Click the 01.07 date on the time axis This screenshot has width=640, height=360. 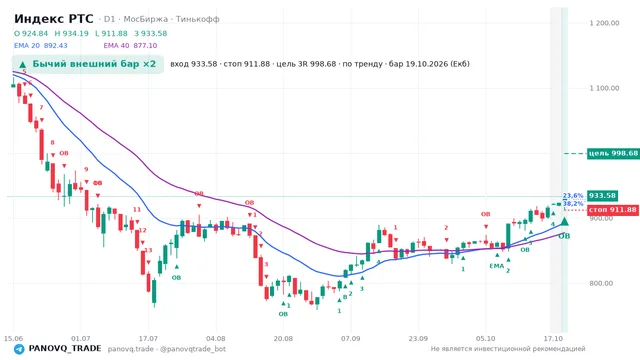point(80,339)
